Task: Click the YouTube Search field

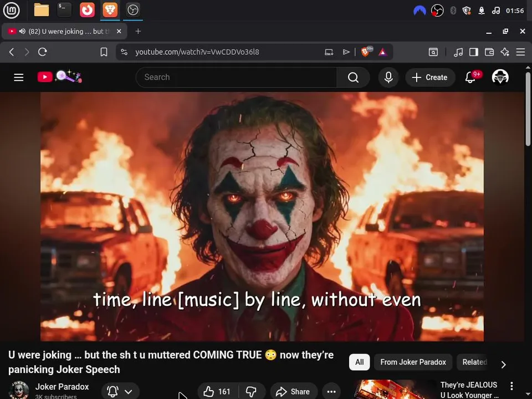Action: [x=236, y=78]
